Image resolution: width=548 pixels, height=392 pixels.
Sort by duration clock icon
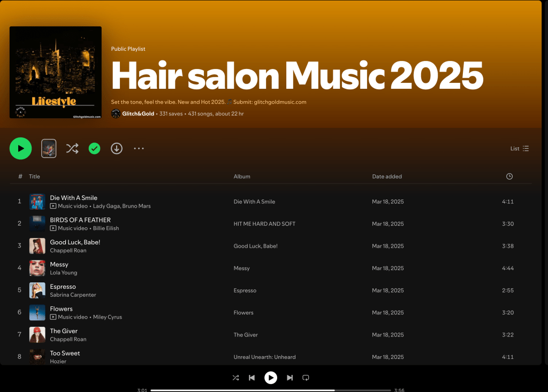(x=509, y=176)
